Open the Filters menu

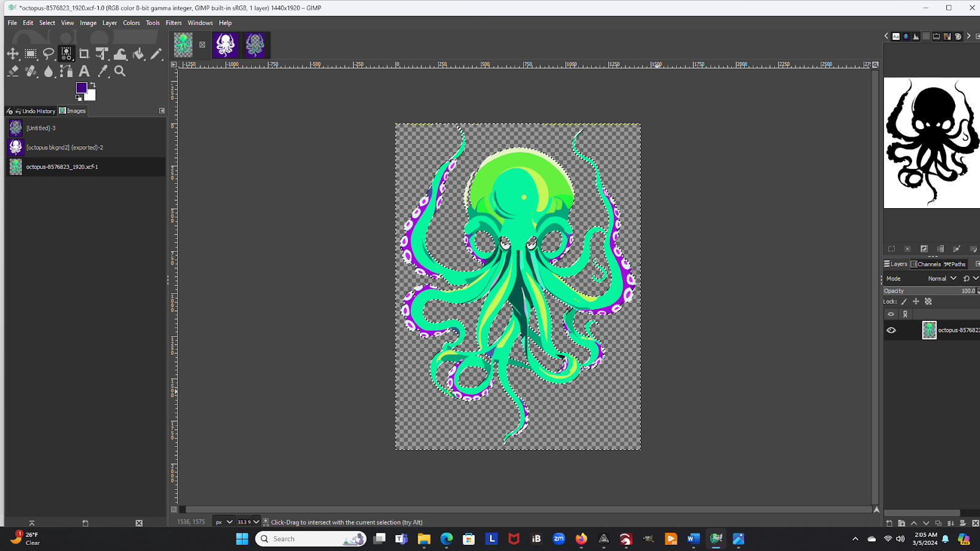[x=173, y=23]
